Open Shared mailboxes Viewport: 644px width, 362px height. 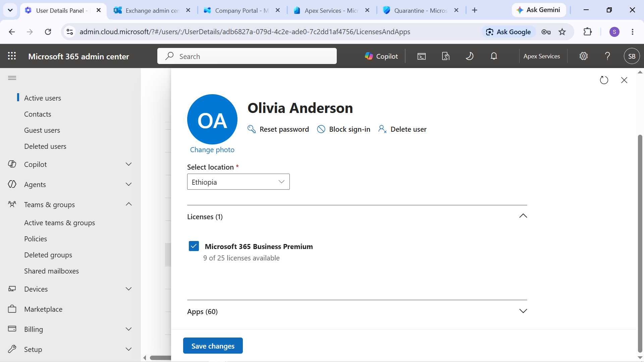coord(51,271)
